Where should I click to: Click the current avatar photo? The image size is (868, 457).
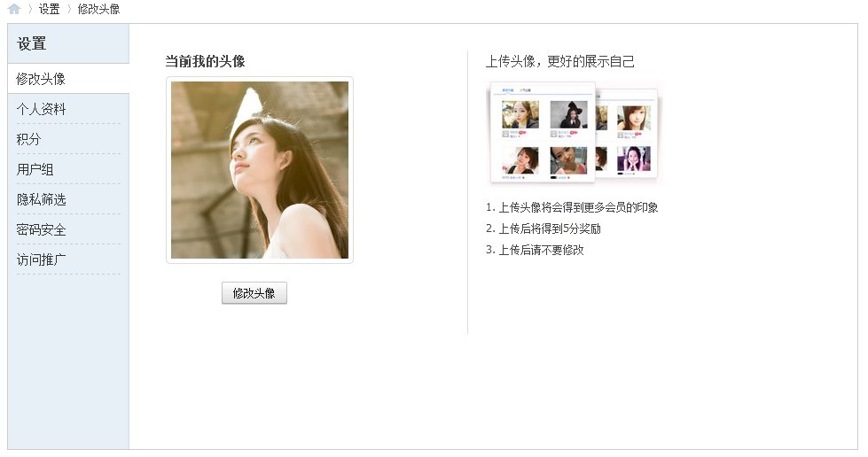tap(260, 170)
